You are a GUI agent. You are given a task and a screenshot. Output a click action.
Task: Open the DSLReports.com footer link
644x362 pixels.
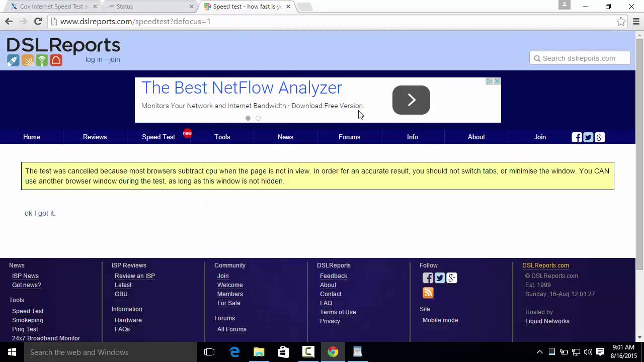coord(545,265)
